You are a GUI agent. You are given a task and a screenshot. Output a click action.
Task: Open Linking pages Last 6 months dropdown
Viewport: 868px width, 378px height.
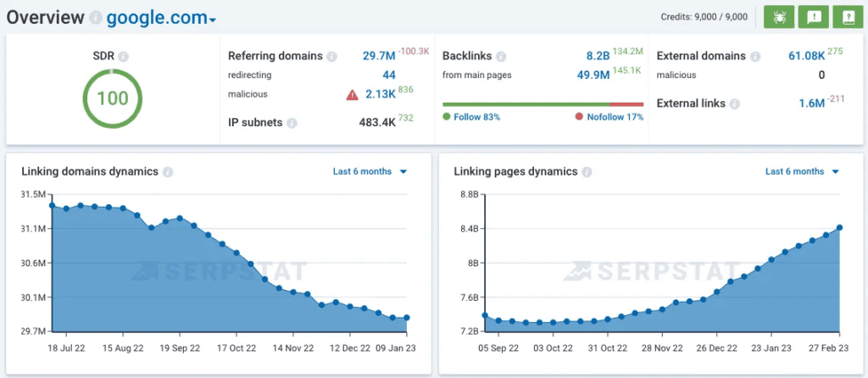pyautogui.click(x=802, y=171)
